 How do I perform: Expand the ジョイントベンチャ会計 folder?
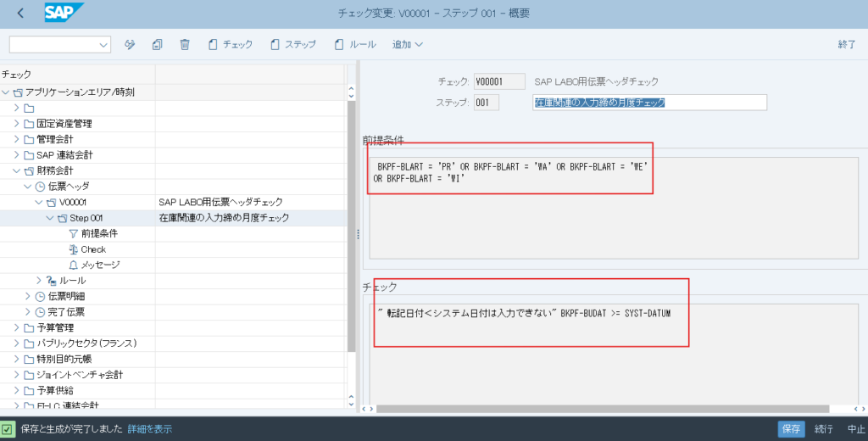point(17,375)
